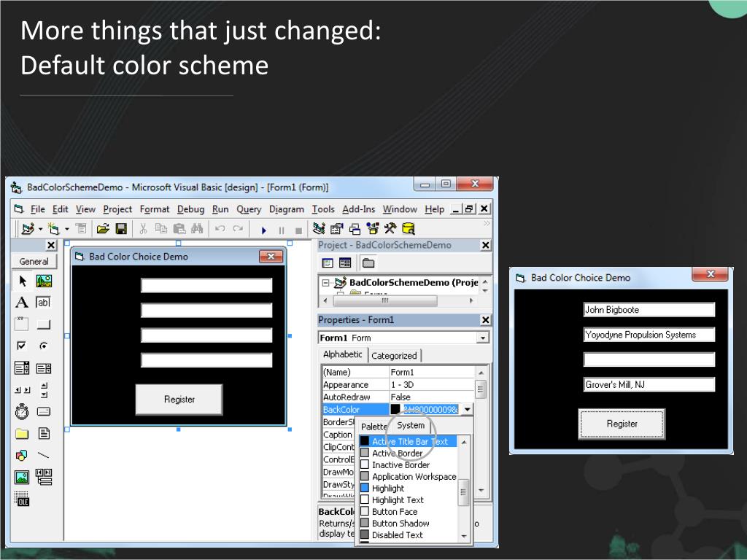Click the Grover's Mill, NJ text field

[649, 385]
